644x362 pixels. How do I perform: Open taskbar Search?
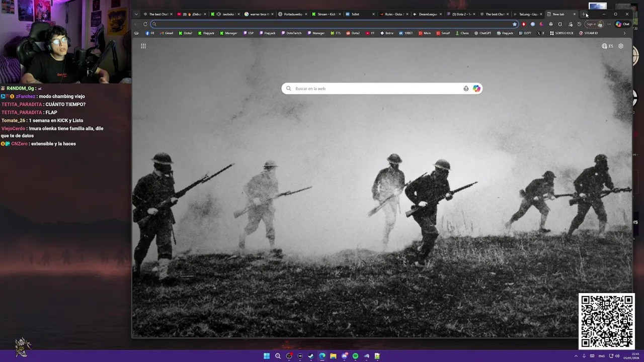click(278, 356)
